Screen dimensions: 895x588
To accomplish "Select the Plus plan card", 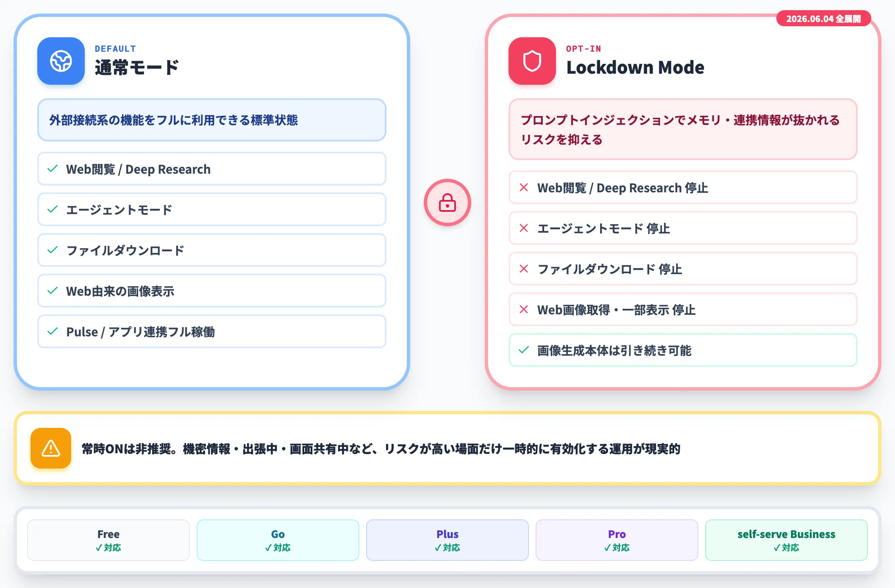I will click(447, 540).
